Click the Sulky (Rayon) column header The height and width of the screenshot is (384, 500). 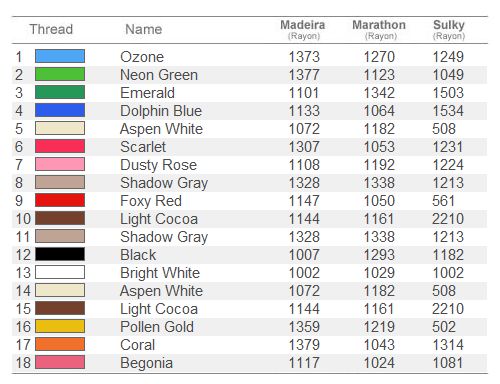coord(449,29)
